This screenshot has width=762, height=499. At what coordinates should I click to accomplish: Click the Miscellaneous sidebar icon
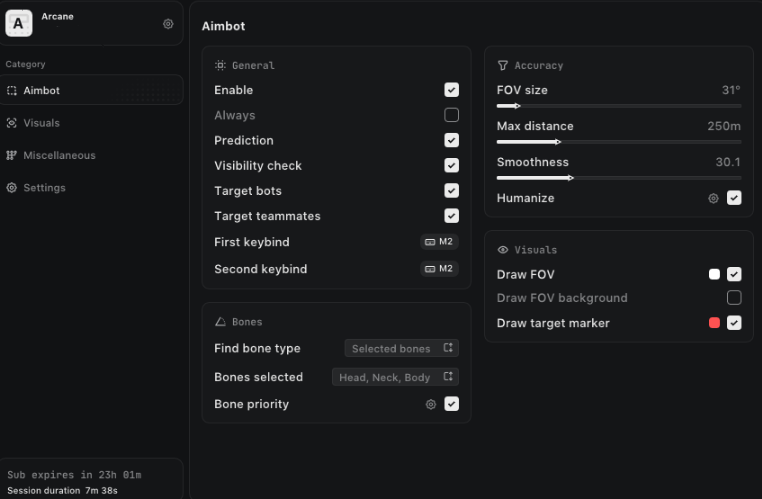point(11,155)
